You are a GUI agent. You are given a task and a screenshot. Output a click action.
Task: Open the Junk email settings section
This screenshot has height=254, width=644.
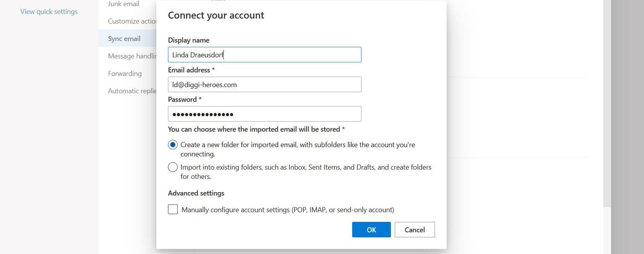(x=123, y=4)
